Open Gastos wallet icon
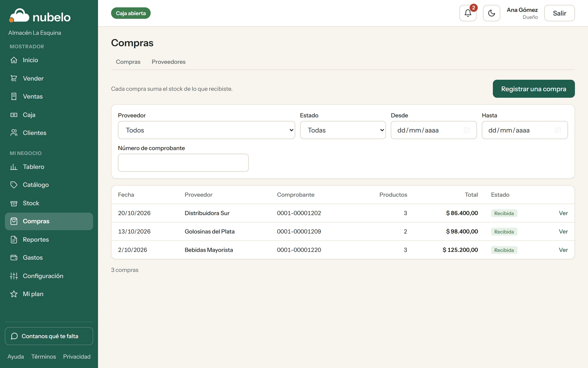Viewport: 588px width, 368px height. point(14,258)
